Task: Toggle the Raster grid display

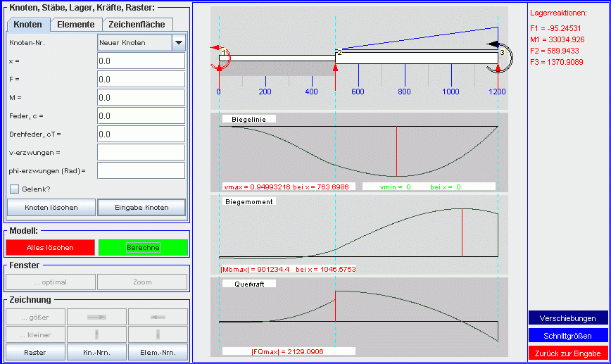Action: 35,352
